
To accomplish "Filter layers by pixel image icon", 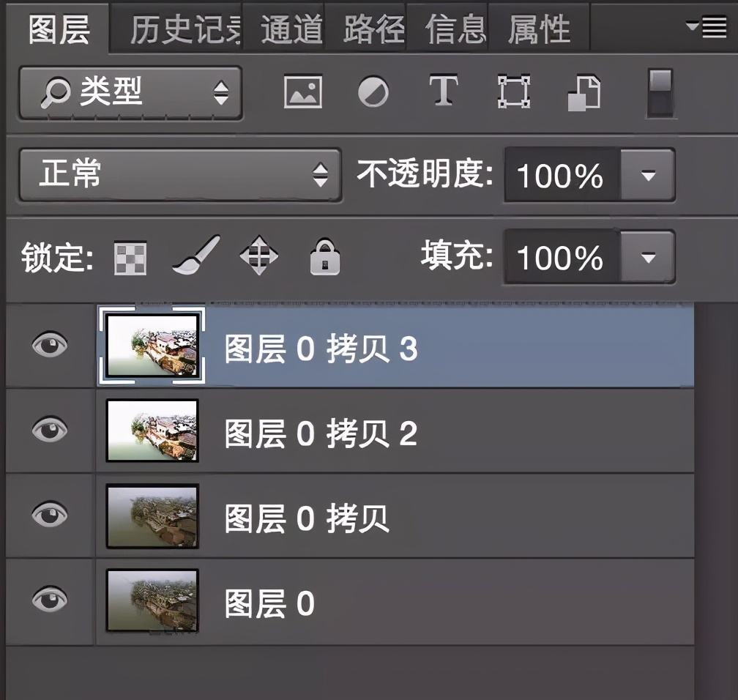I will (x=303, y=92).
